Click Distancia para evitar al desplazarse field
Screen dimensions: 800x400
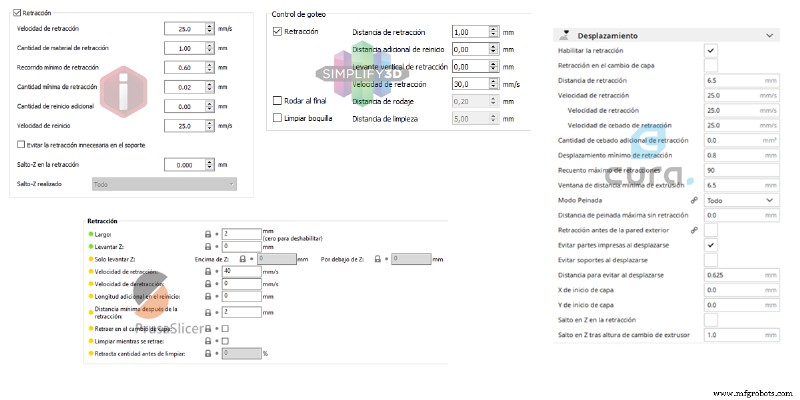tap(742, 275)
